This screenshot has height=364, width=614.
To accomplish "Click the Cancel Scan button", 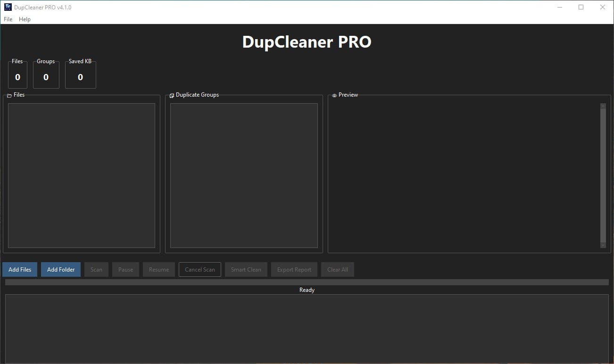I will pos(199,269).
